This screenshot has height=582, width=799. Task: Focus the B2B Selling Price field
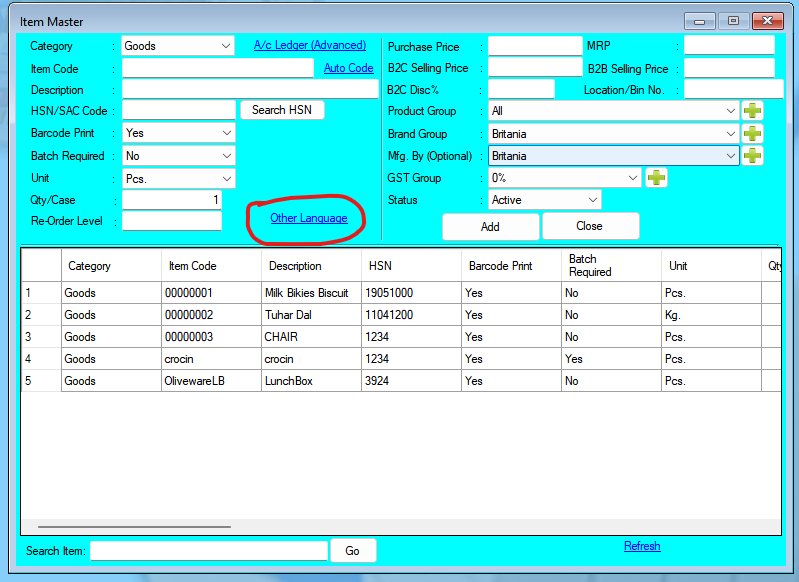(x=729, y=68)
